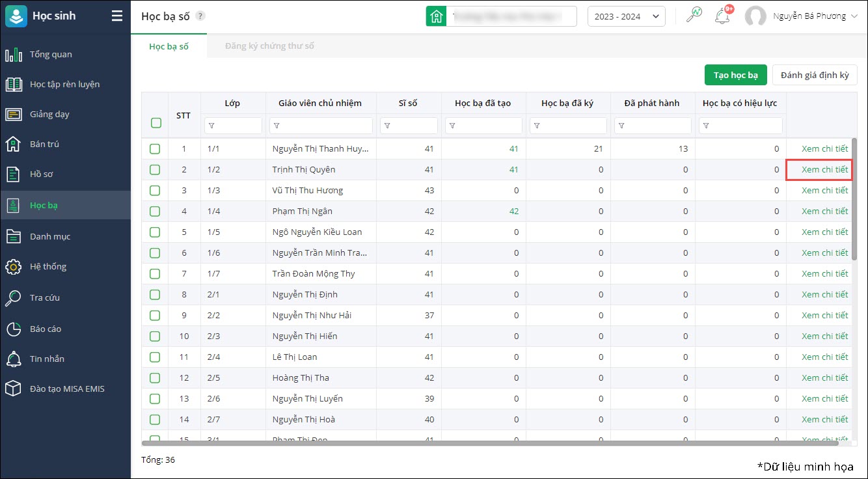Open the Đào tạo MISA EMIS cube icon
The width and height of the screenshot is (868, 479).
[x=14, y=389]
